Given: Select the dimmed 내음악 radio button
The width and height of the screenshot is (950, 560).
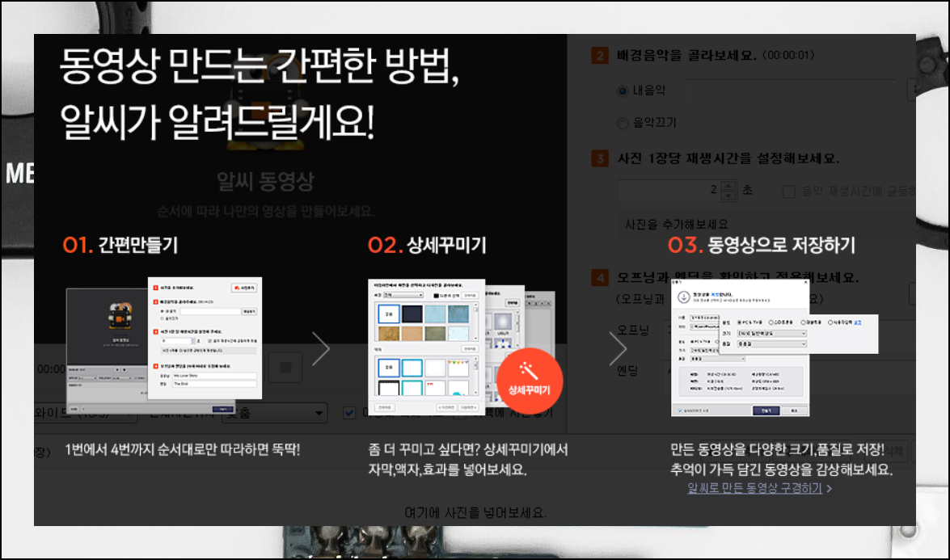Looking at the screenshot, I should [x=623, y=91].
